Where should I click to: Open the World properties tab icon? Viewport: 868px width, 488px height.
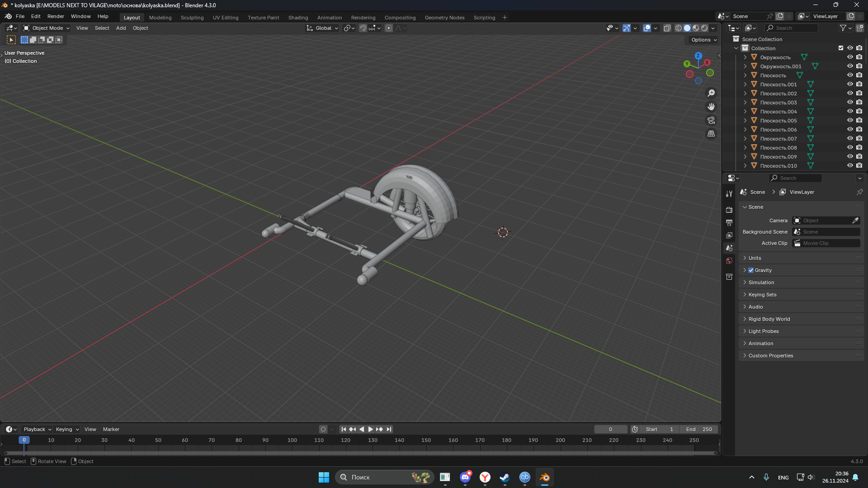click(x=729, y=261)
